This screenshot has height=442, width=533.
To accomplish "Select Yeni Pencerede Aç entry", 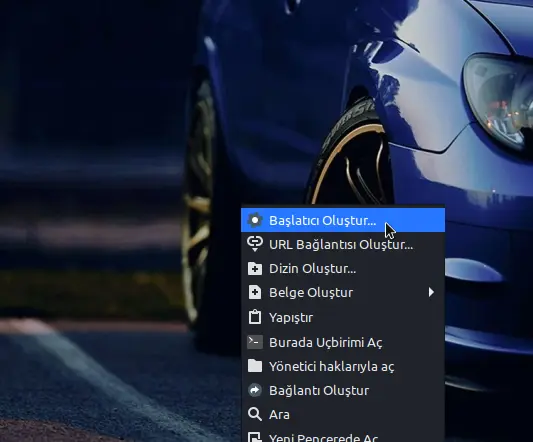I will (x=343, y=435).
